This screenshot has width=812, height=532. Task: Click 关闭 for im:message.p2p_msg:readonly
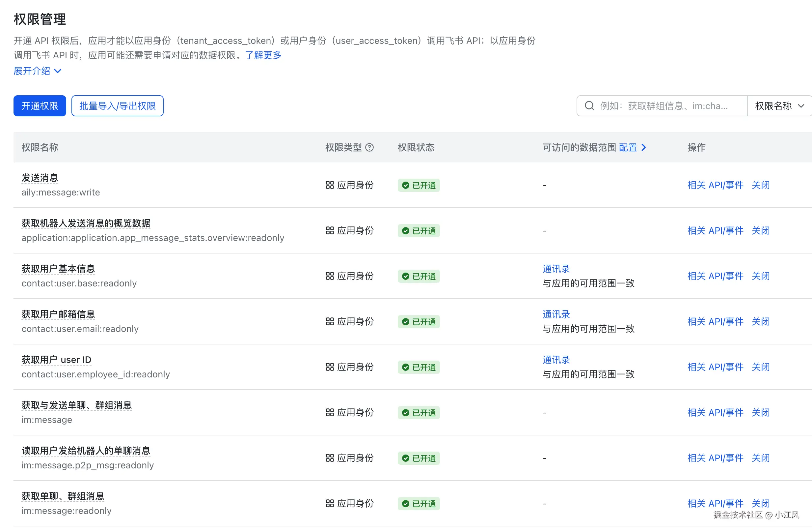coord(761,458)
